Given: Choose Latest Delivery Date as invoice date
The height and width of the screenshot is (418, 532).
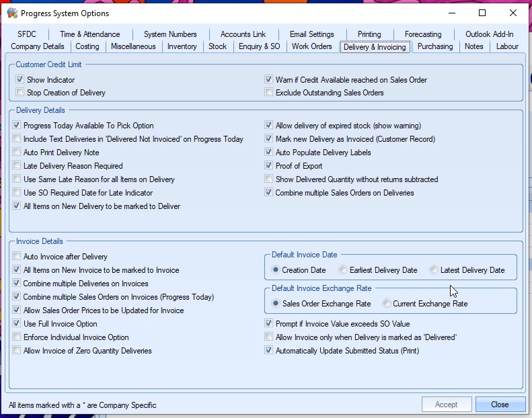Looking at the screenshot, I should (434, 270).
